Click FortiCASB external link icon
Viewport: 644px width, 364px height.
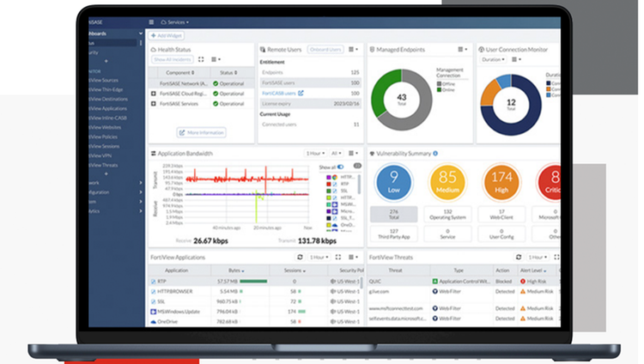coord(301,94)
